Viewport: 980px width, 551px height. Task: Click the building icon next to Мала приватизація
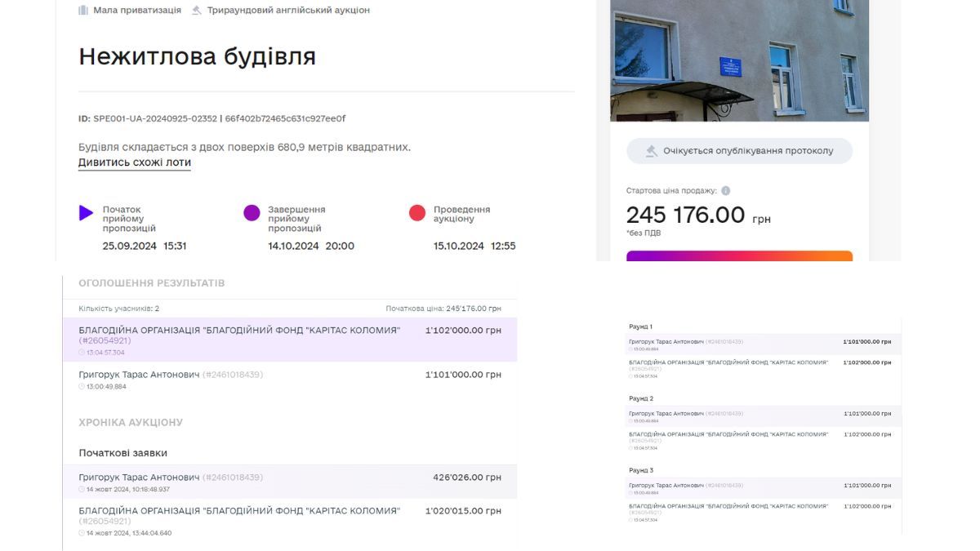pyautogui.click(x=84, y=10)
